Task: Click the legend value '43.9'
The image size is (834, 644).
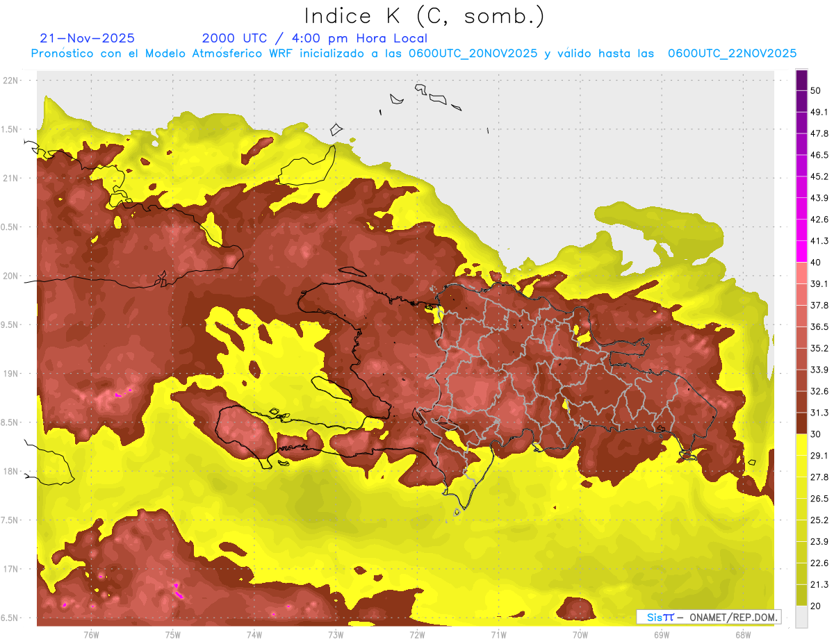Action: coord(819,198)
